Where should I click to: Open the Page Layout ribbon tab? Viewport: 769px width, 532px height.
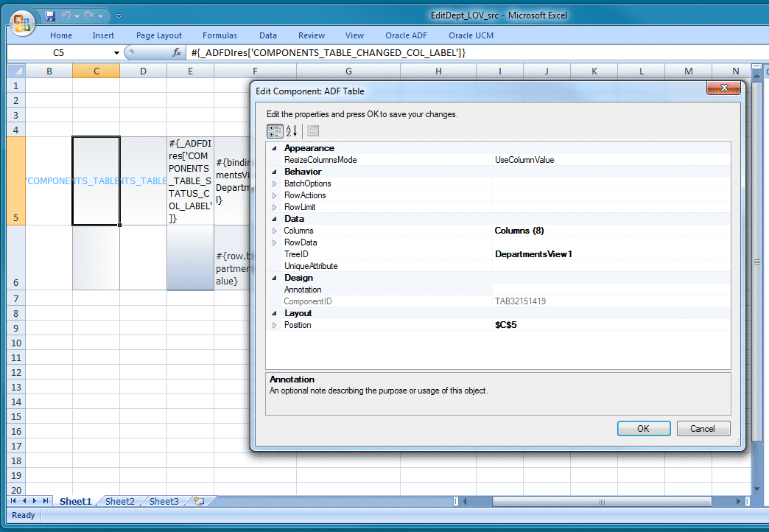tap(159, 35)
